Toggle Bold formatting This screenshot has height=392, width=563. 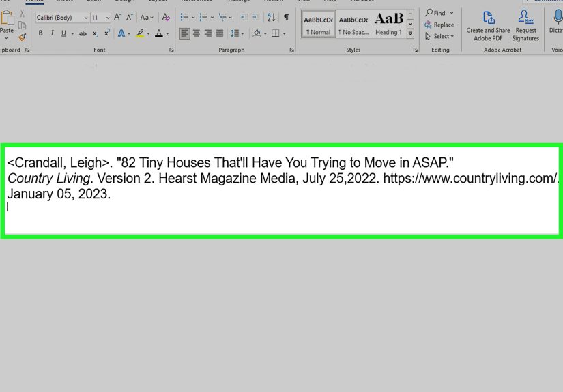pos(40,33)
